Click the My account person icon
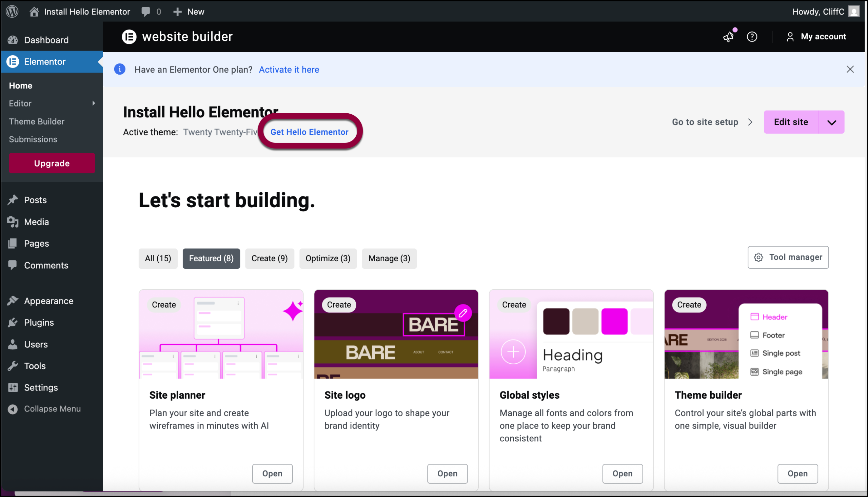 [790, 37]
